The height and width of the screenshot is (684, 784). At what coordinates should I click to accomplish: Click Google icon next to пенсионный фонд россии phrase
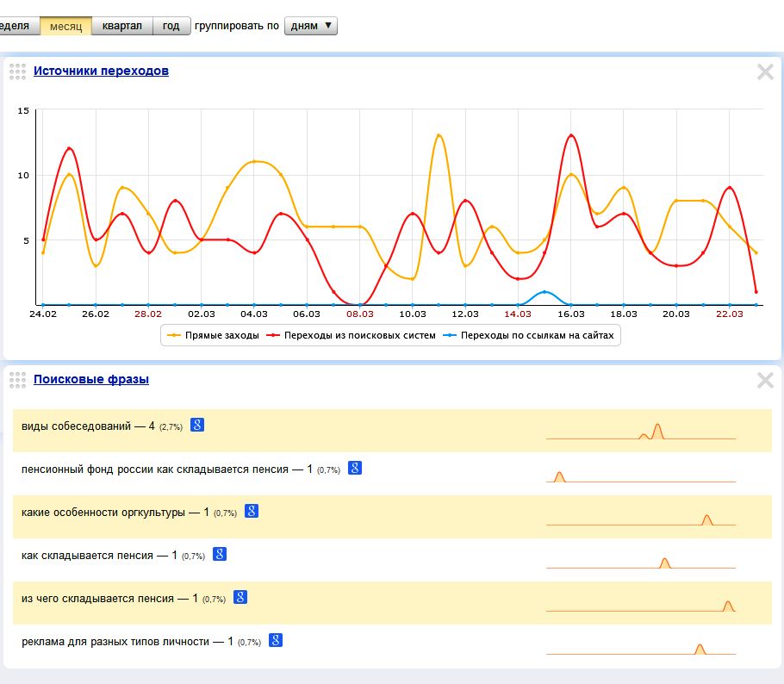click(x=354, y=468)
